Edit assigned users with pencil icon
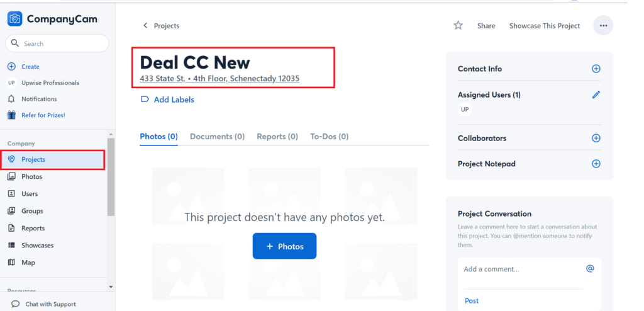Image resolution: width=644 pixels, height=311 pixels. coord(596,94)
